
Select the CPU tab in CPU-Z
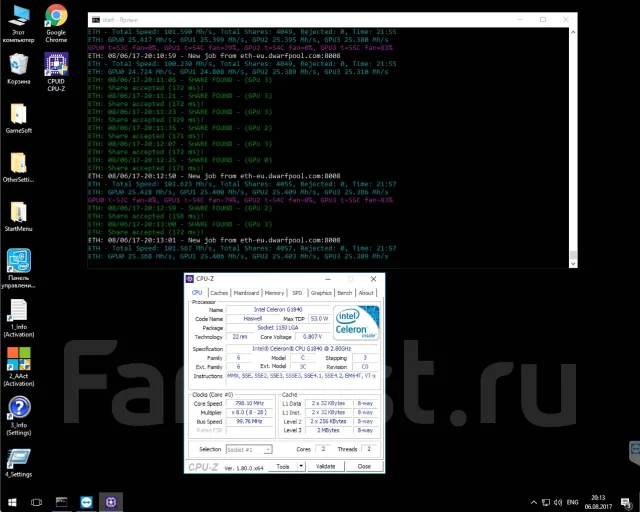[x=197, y=292]
